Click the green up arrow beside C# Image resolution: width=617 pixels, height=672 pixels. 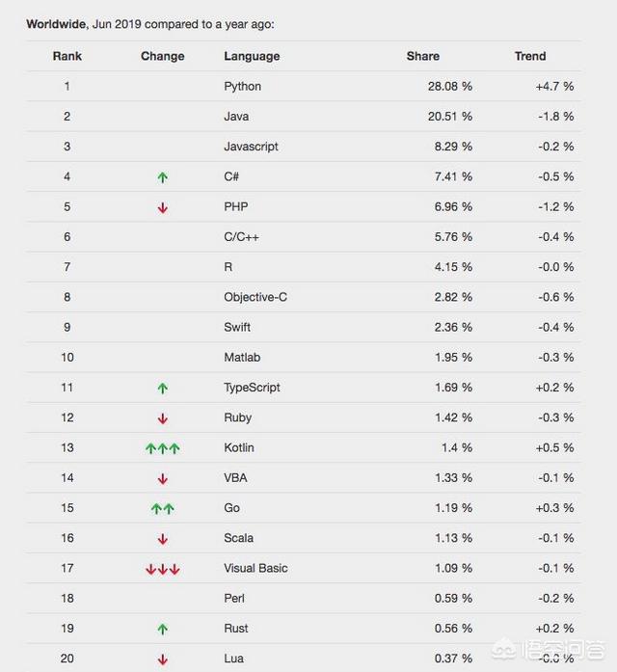click(162, 177)
